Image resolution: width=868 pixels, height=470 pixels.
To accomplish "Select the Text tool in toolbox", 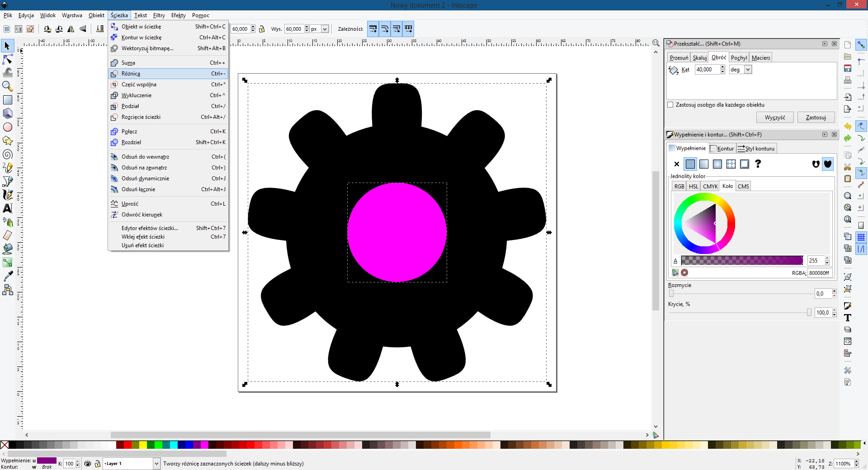I will [x=8, y=208].
